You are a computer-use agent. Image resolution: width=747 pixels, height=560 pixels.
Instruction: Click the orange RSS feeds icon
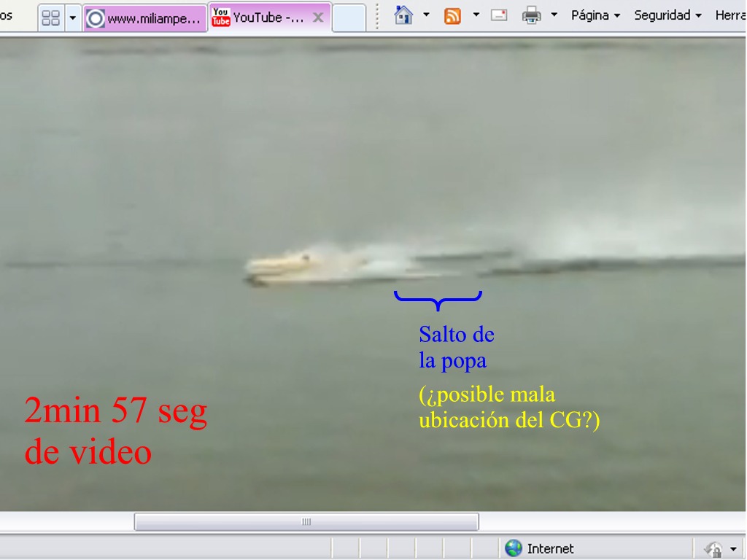[452, 15]
